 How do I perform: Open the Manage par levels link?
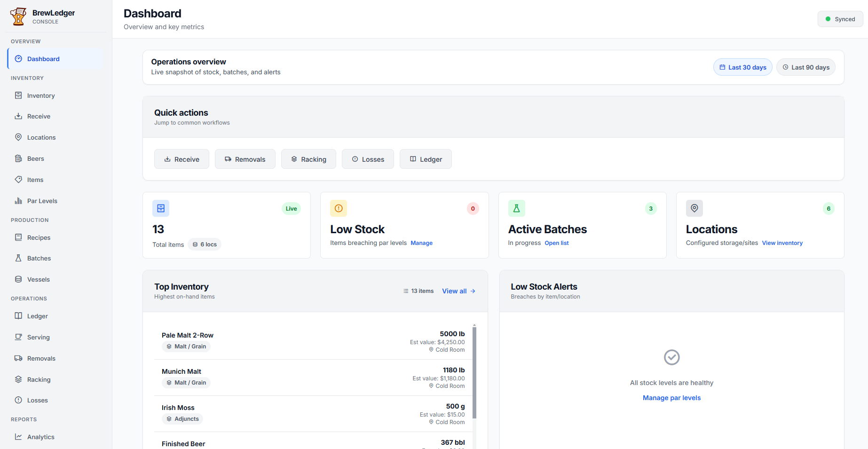671,398
